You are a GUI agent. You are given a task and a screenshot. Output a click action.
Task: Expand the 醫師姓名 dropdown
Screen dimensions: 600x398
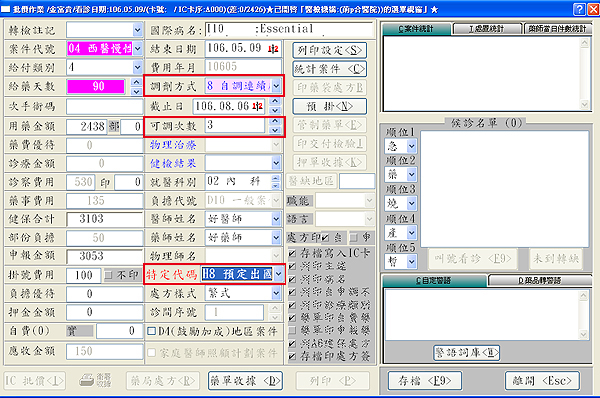click(x=276, y=219)
